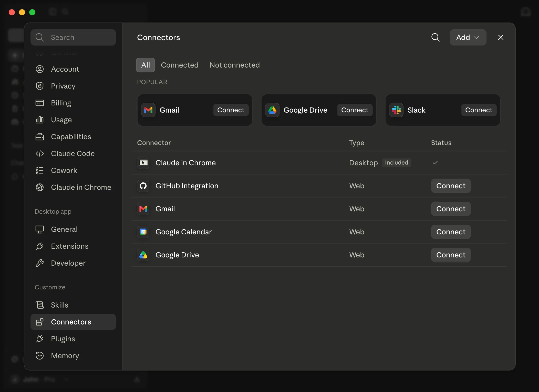Switch to the Not connected filter tab
Screen dimensions: 539x392
235,65
